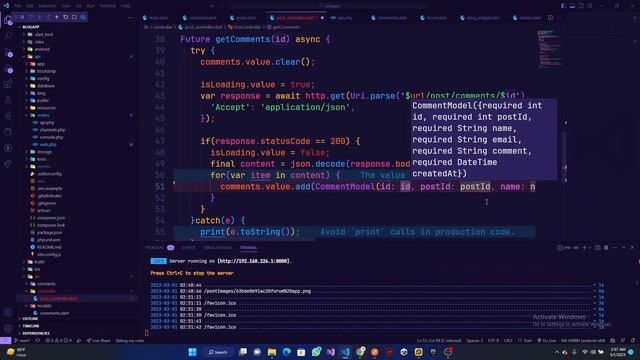The image size is (640, 360).
Task: Open the Search view in activity bar
Action: tap(8, 36)
